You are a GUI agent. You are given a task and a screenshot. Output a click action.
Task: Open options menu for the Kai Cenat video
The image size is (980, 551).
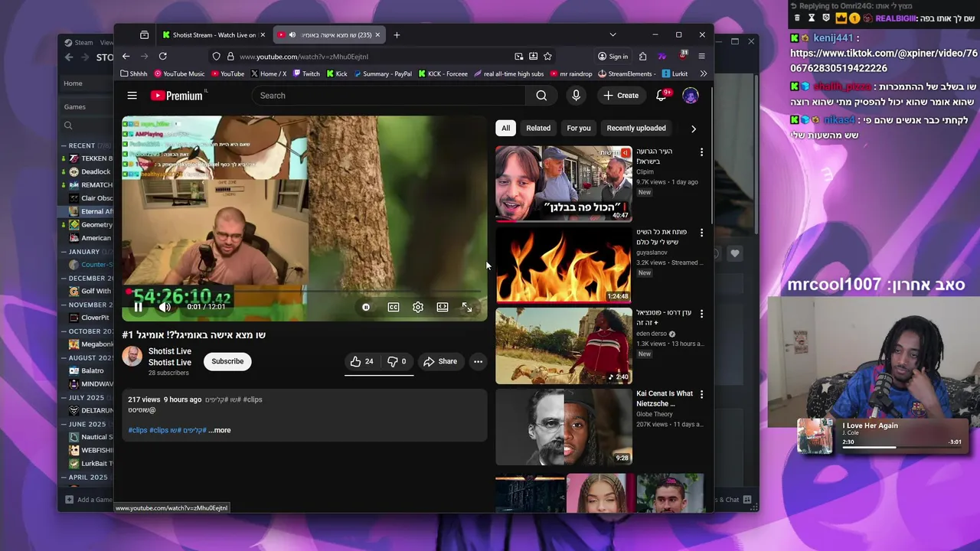[x=701, y=394]
